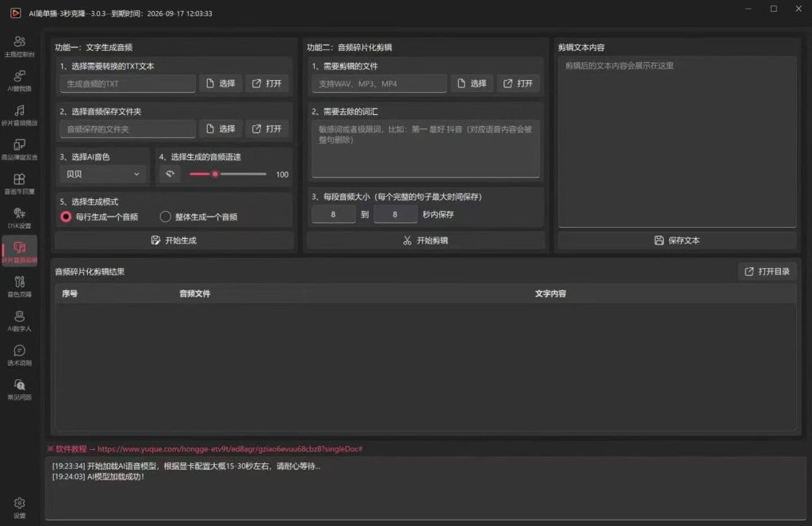Click the first 8 seconds field before 到
812x526 pixels.
(x=334, y=214)
